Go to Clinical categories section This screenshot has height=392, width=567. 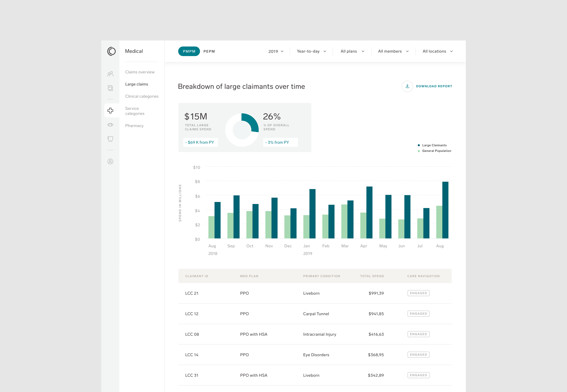[x=142, y=96]
